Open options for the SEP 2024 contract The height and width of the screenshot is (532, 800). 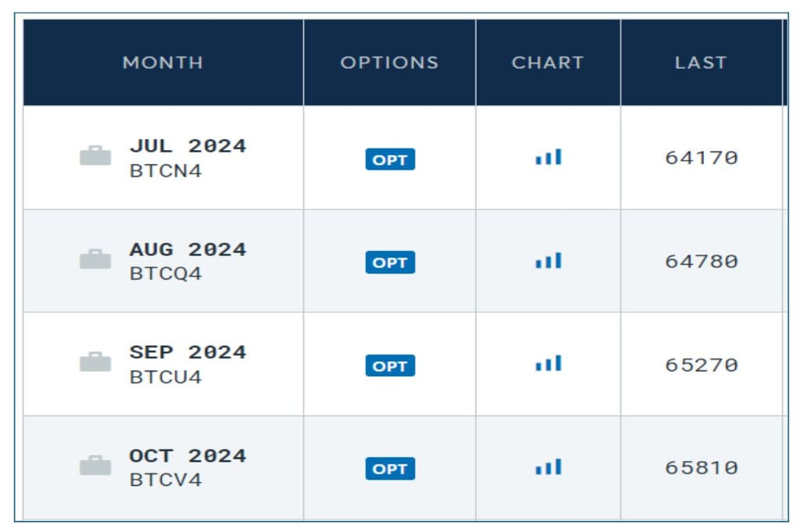point(390,365)
